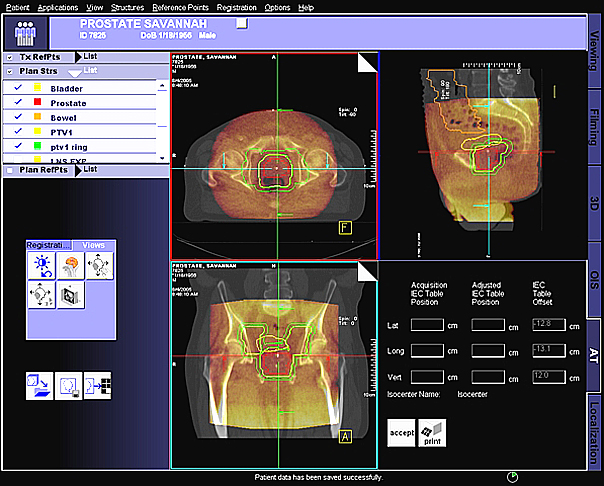Click the ptv1 ring green color swatch

37,146
